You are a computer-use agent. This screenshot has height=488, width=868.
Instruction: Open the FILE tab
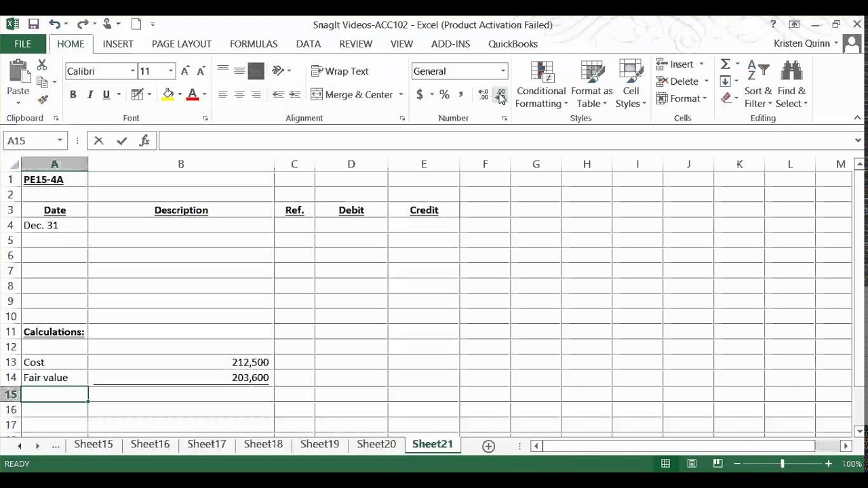[23, 43]
